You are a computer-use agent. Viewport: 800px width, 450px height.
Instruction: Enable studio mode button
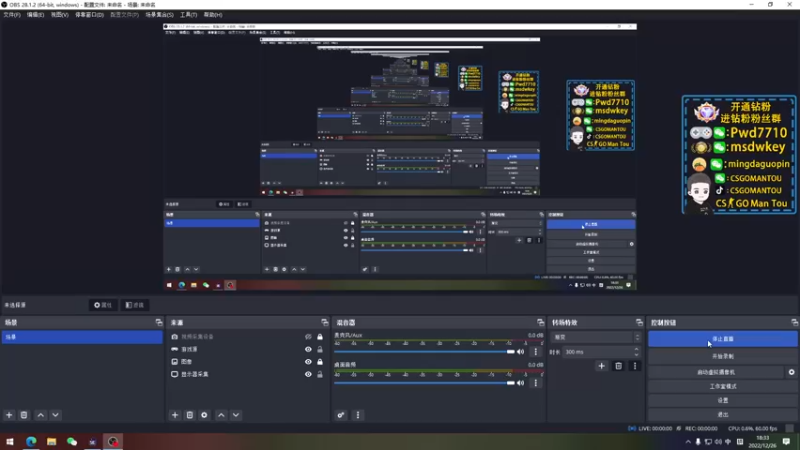722,386
